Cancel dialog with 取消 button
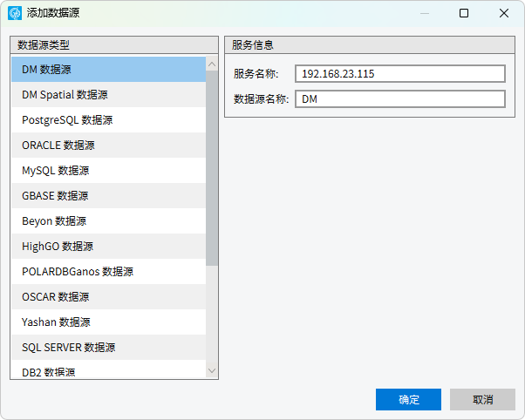This screenshot has width=525, height=420. pos(482,399)
